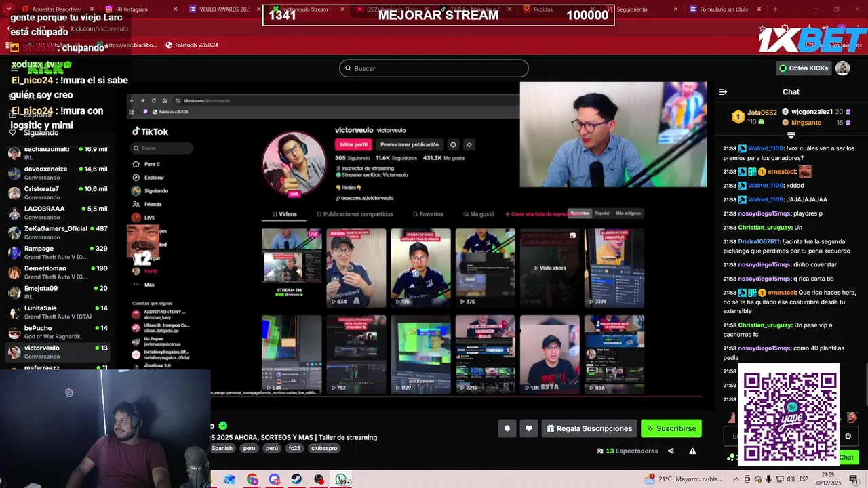This screenshot has height=488, width=868.
Task: Open Emejota09 channel in the sidebar
Action: (x=58, y=292)
